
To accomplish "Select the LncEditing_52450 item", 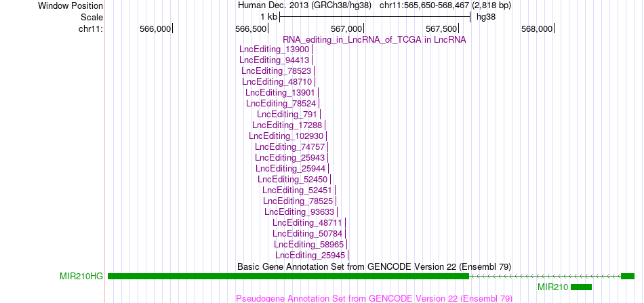I will (292, 180).
